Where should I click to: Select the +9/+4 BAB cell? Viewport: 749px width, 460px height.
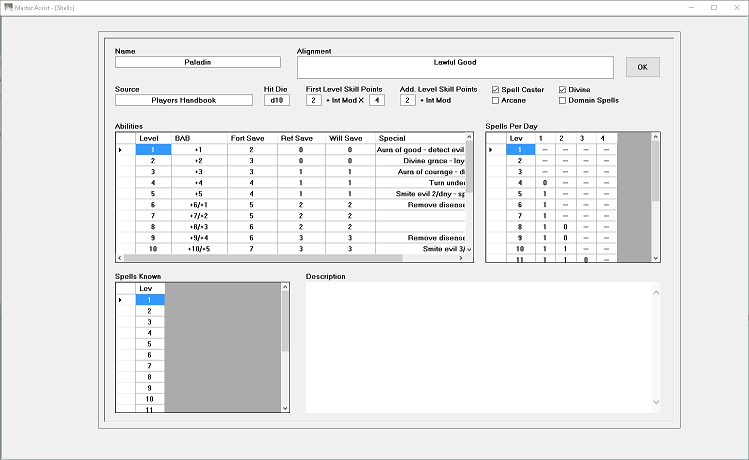click(199, 238)
